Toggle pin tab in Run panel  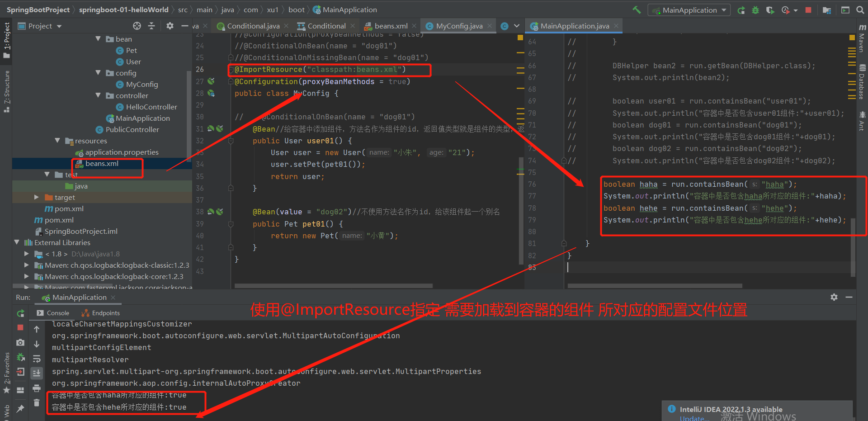tap(20, 409)
